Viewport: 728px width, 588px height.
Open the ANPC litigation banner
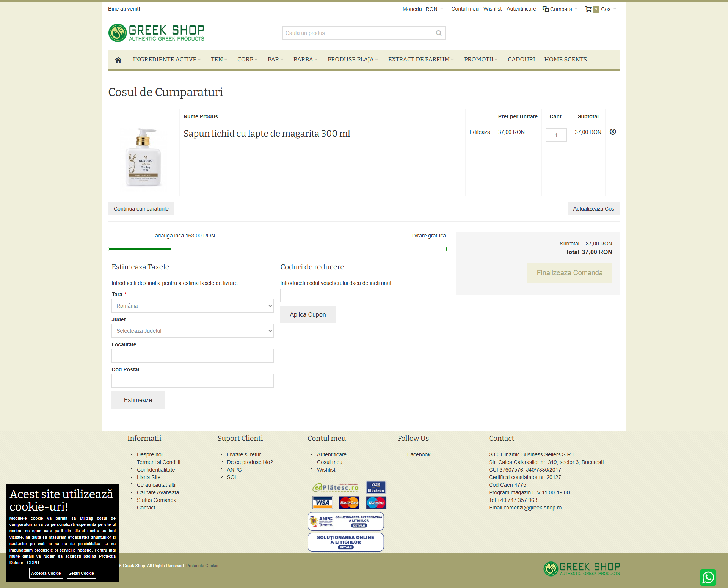click(345, 521)
